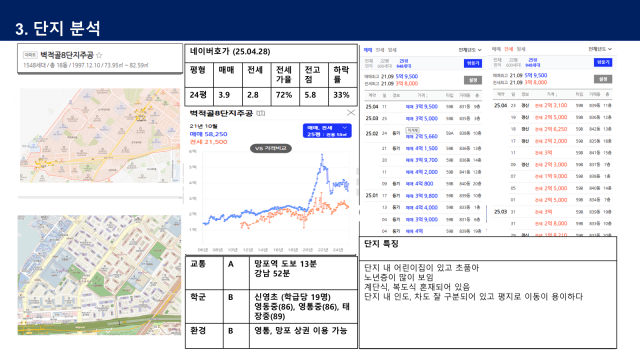Expand 전체년도 dropdown in right panel

600,49
